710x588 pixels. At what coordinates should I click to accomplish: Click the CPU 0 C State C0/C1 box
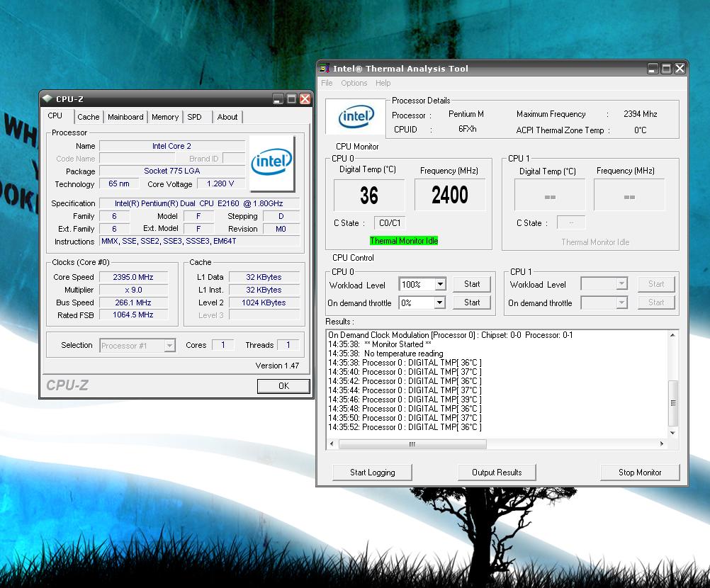(x=390, y=222)
